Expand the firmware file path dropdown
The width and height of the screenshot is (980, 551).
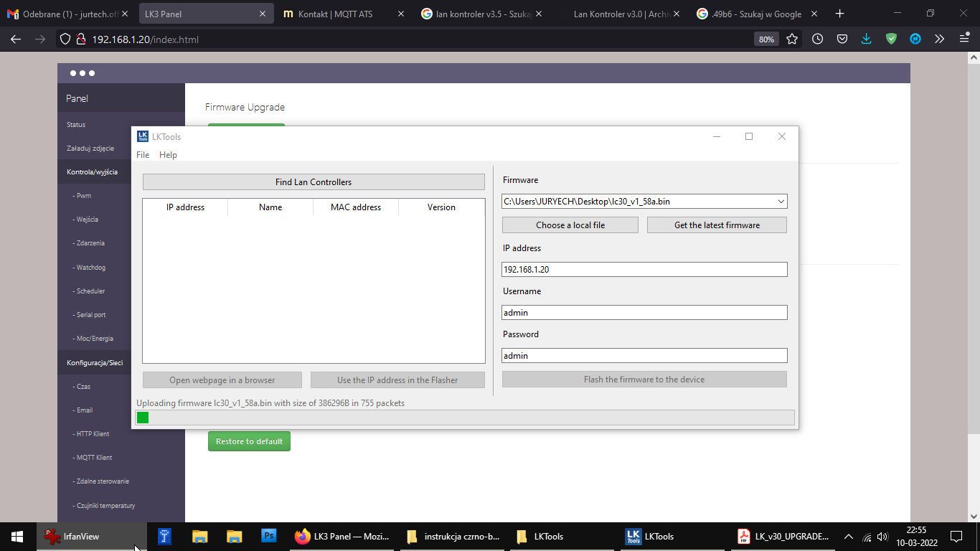point(781,202)
